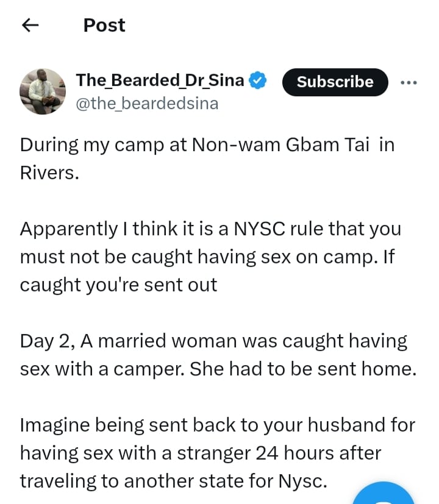This screenshot has width=439, height=504.
Task: Tap the line "having sex with a stranger"
Action: click(x=200, y=453)
